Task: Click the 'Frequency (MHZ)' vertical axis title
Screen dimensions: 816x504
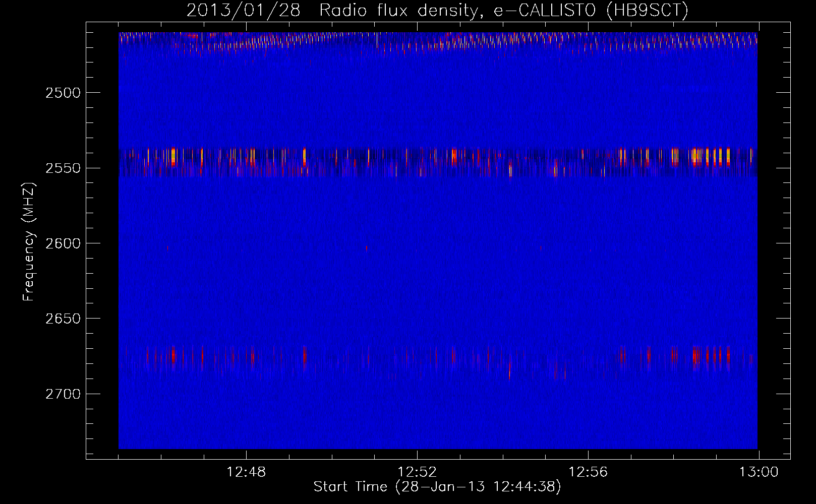Action: (29, 242)
